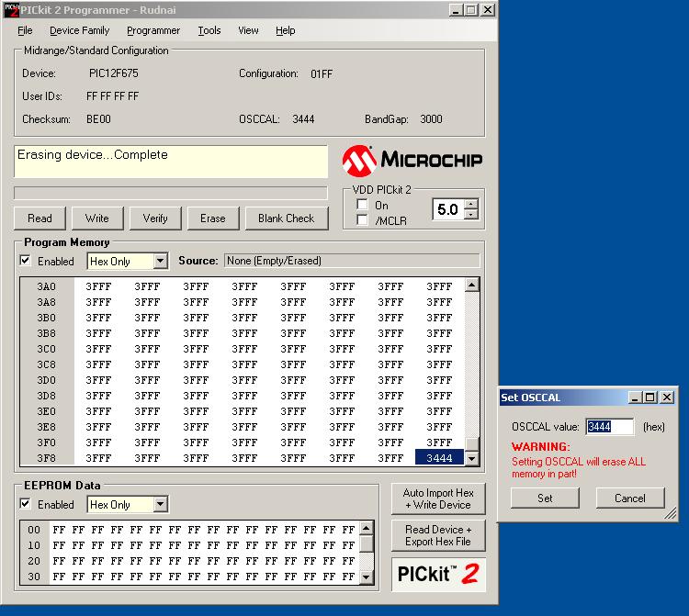Click the Write button

(97, 218)
